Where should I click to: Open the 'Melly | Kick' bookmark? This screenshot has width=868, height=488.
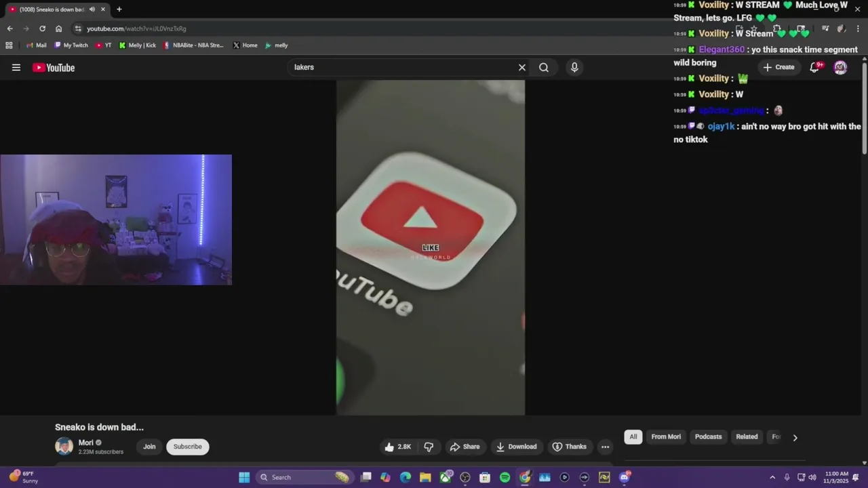[138, 45]
